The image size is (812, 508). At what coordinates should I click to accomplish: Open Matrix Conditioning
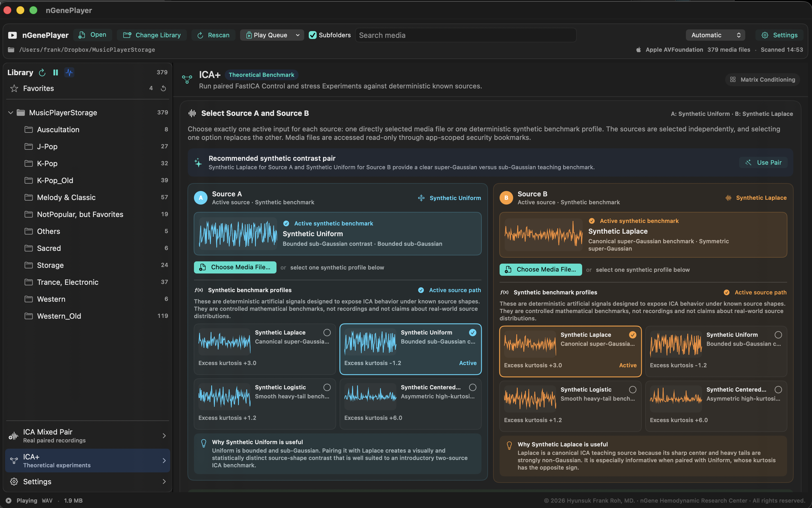coord(762,80)
